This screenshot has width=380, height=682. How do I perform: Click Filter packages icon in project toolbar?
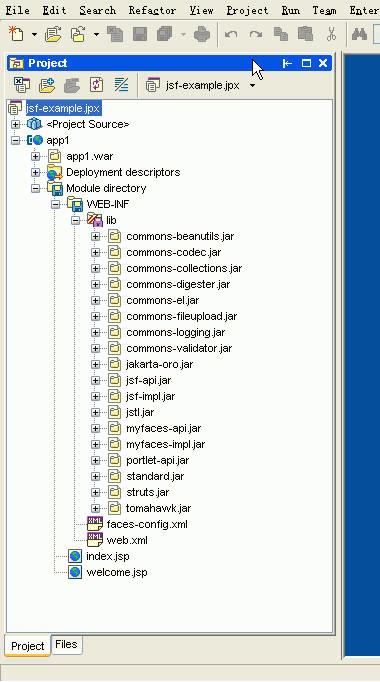click(x=121, y=85)
